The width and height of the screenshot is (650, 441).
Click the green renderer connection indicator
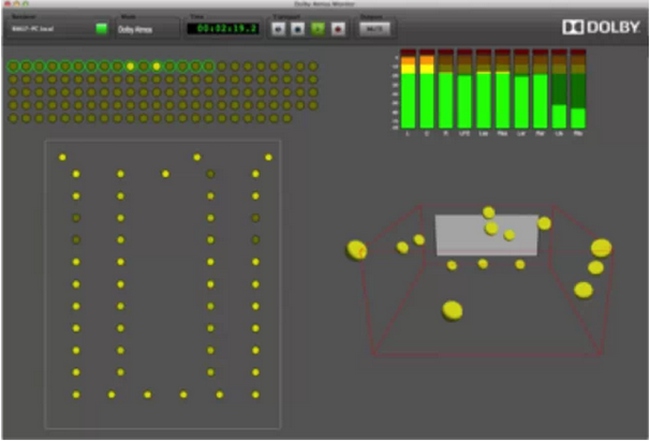click(101, 29)
